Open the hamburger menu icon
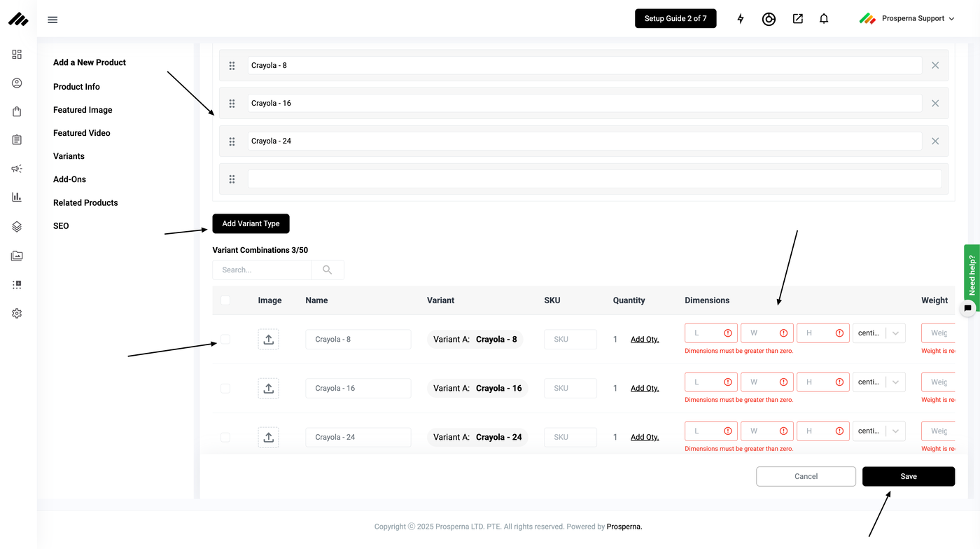This screenshot has width=980, height=549. tap(52, 20)
